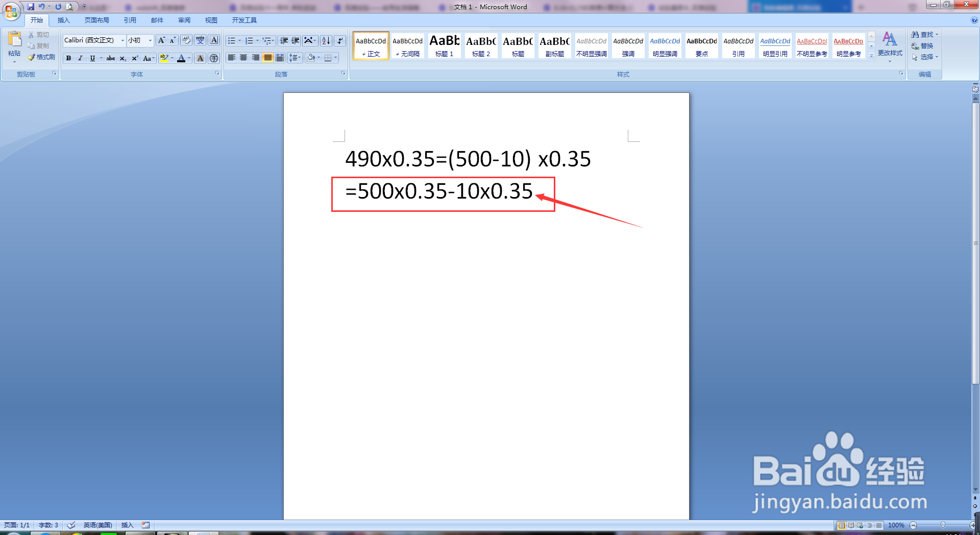Save the document from quick access toolbar
The height and width of the screenshot is (535, 980).
(x=31, y=7)
